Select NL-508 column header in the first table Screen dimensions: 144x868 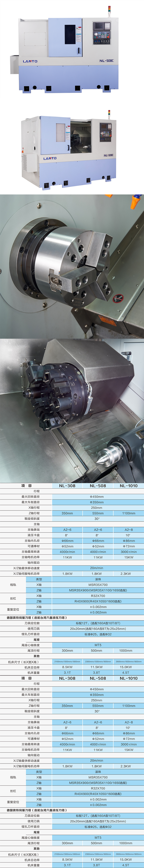98,486
